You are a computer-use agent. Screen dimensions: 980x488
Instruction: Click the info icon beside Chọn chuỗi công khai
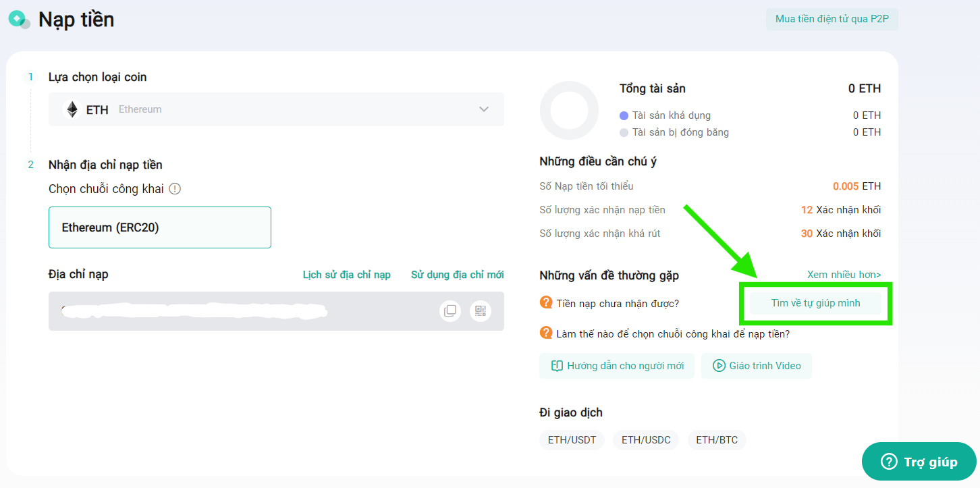click(175, 189)
